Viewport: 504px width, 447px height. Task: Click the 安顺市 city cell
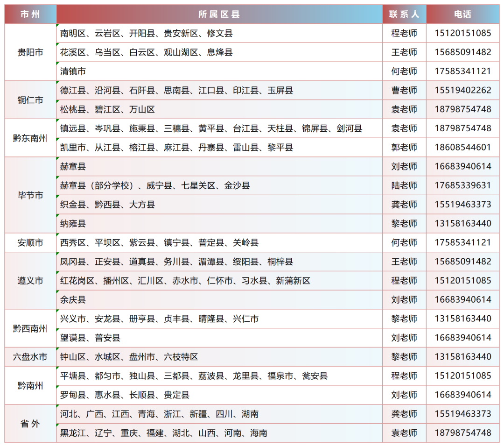30,243
